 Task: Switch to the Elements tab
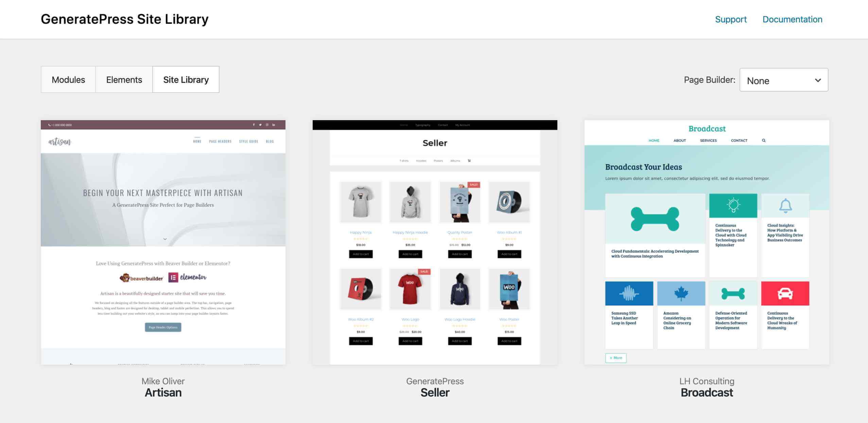(x=124, y=80)
